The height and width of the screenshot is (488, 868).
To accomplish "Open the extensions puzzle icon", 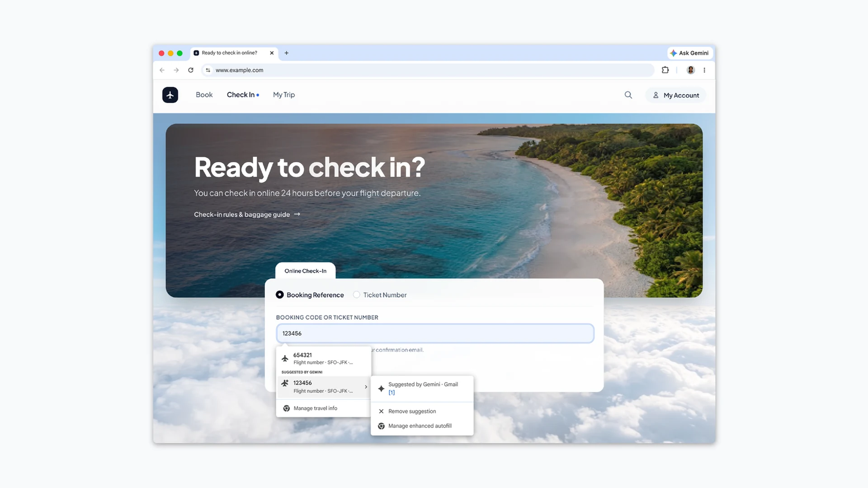I will [665, 70].
